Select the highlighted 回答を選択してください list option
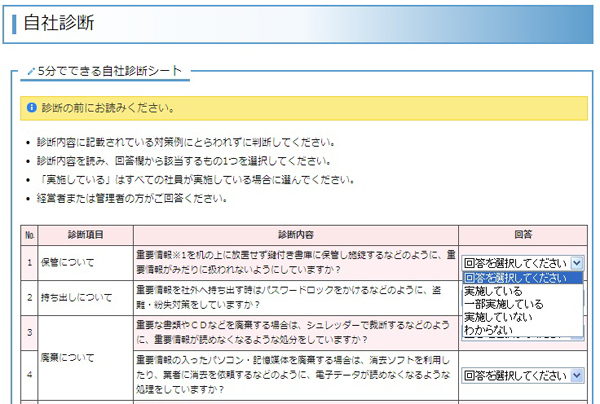The height and width of the screenshot is (404, 600). pyautogui.click(x=522, y=278)
